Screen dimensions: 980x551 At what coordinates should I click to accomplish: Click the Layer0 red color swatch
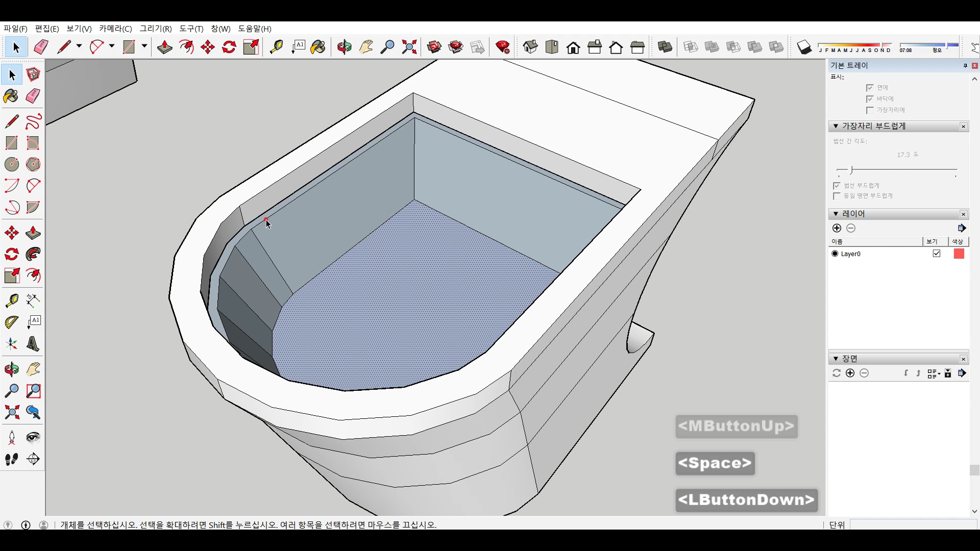pyautogui.click(x=959, y=254)
